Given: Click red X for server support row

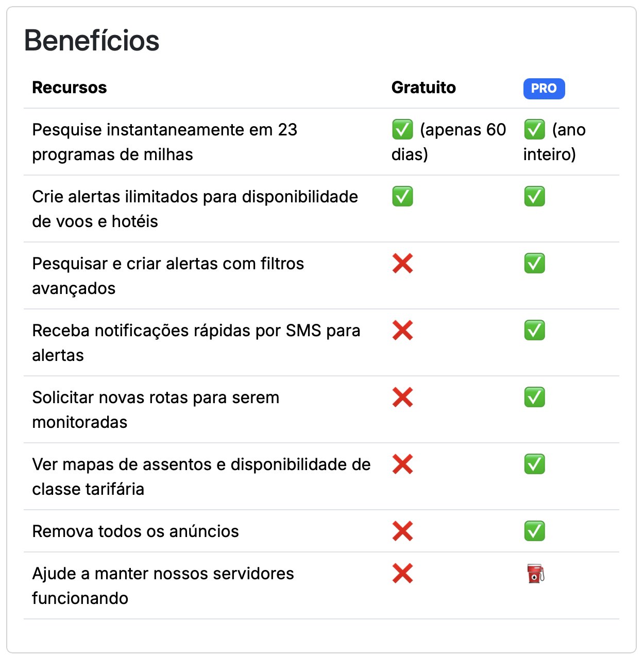Looking at the screenshot, I should [402, 574].
